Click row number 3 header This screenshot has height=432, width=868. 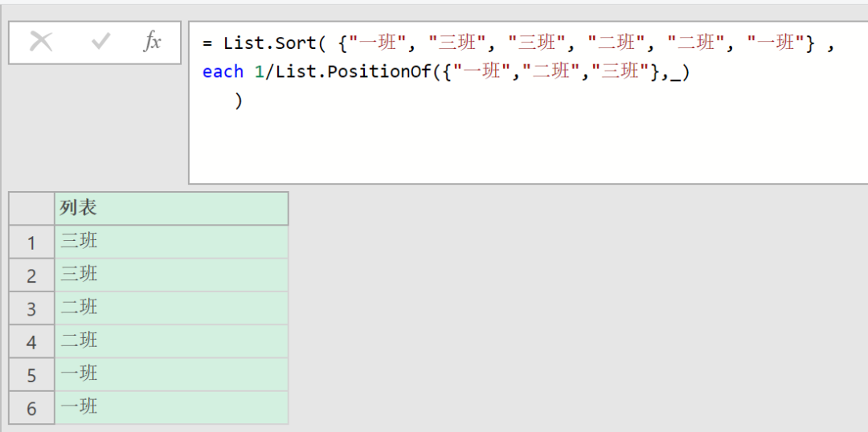click(31, 308)
